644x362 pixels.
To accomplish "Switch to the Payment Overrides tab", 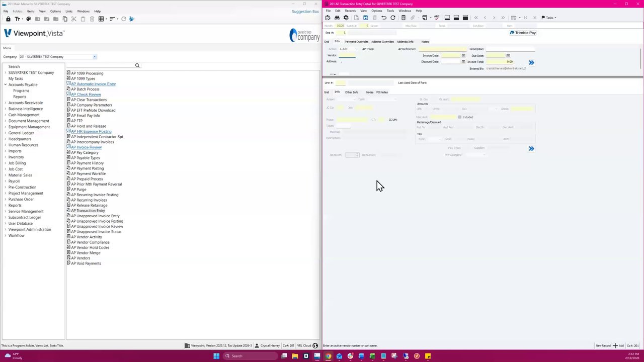I will click(357, 42).
